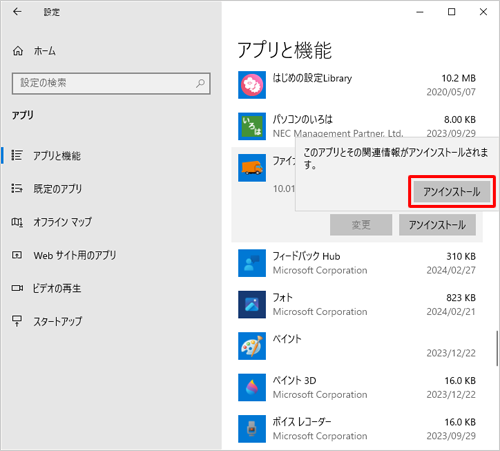
Task: Click ペイント palette app icon
Action: [x=252, y=346]
